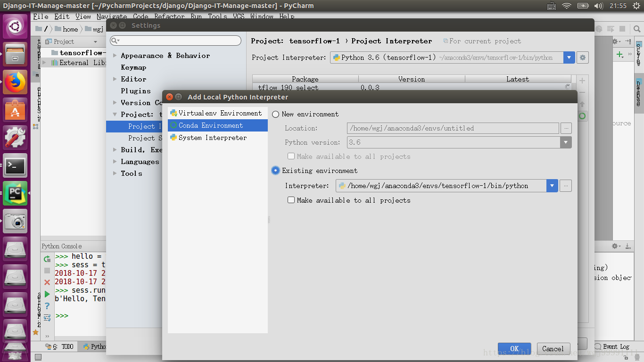The width and height of the screenshot is (644, 362).
Task: Select Conda Environment in the list
Action: click(x=218, y=125)
